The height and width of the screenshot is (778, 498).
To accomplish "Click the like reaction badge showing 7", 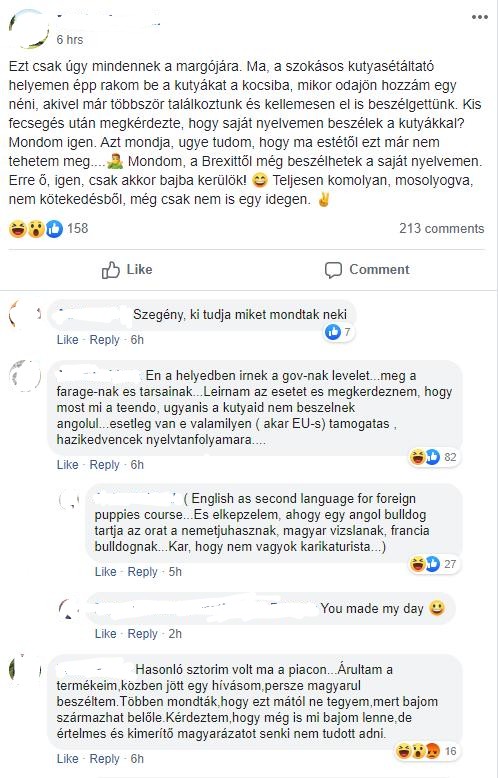I will point(339,332).
